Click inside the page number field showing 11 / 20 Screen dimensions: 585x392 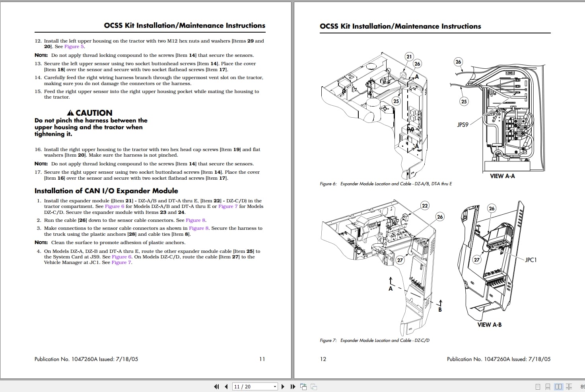[x=247, y=386]
